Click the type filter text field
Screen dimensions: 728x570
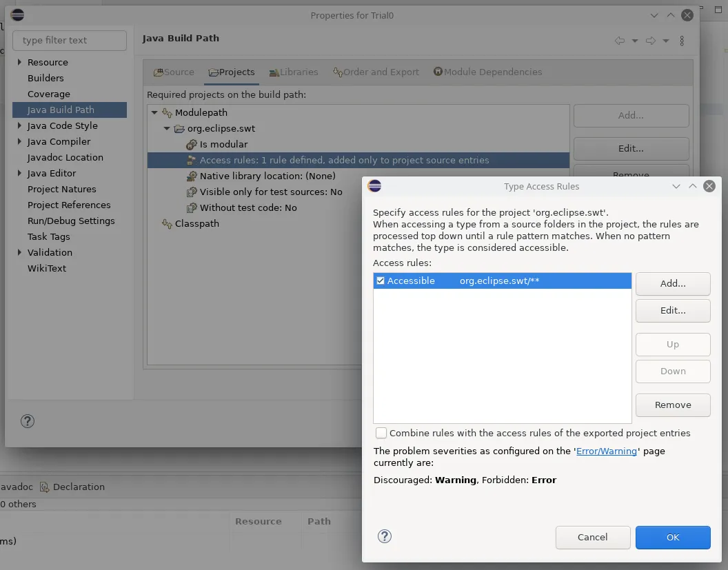(x=70, y=41)
